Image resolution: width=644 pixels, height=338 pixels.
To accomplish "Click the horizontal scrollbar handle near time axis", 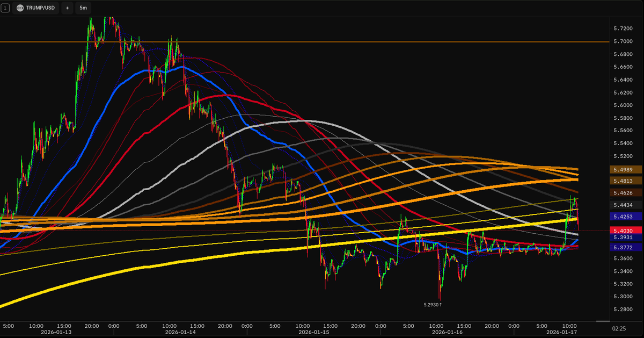I will [603, 321].
